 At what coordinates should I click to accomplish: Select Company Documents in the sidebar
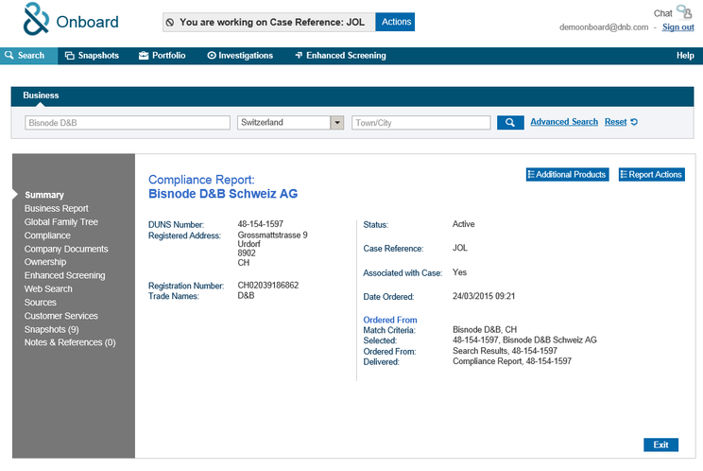(66, 249)
